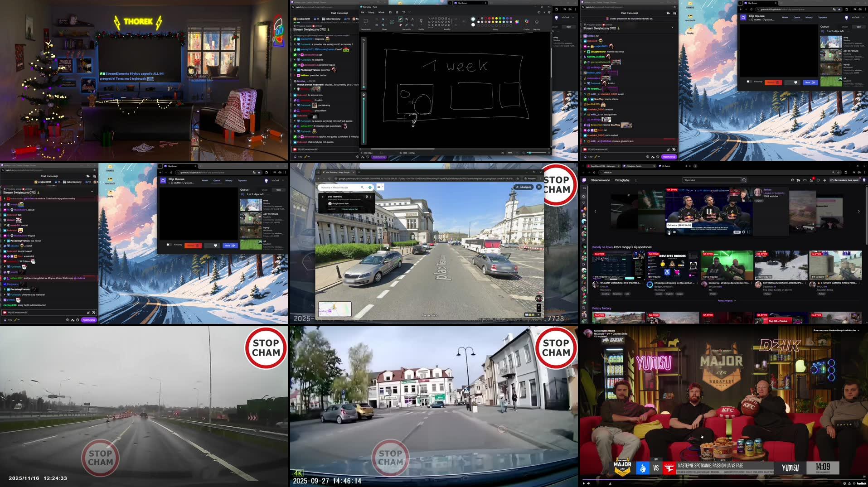Open the Widok menu in Paint
868x487 pixels.
[382, 12]
